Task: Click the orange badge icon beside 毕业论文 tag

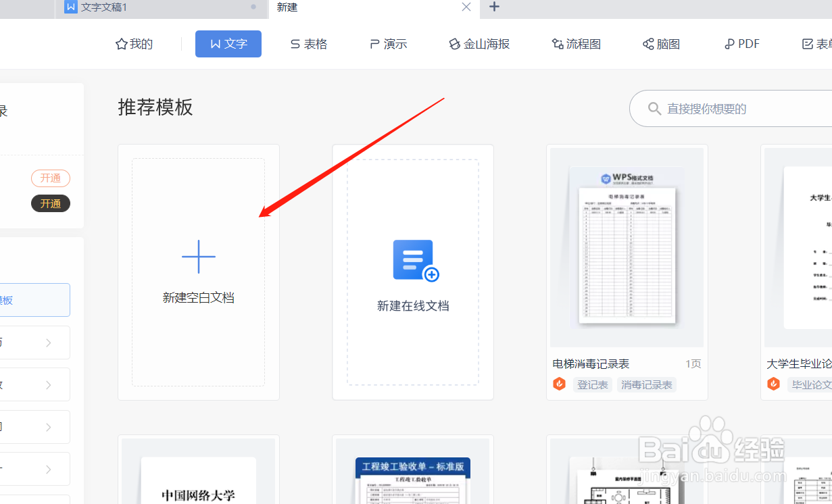Action: (x=774, y=384)
